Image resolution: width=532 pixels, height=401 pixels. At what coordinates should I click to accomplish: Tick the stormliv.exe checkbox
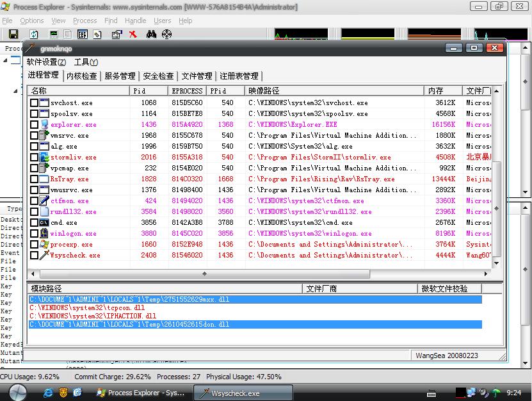[x=34, y=157]
